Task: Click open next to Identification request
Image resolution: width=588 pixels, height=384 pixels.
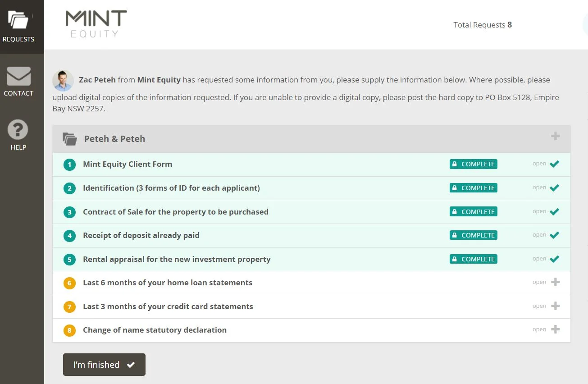Action: pyautogui.click(x=539, y=188)
